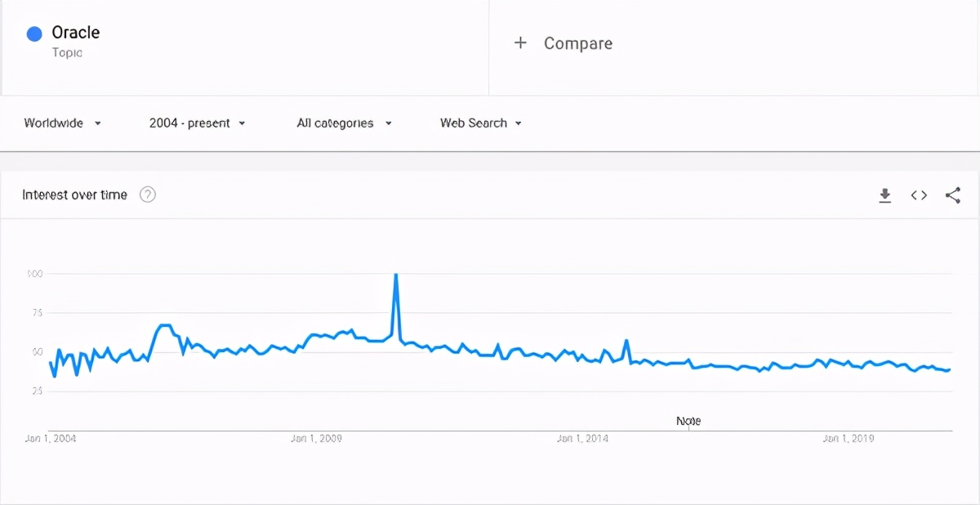Click the Topic label under Oracle
980x505 pixels.
click(x=67, y=53)
